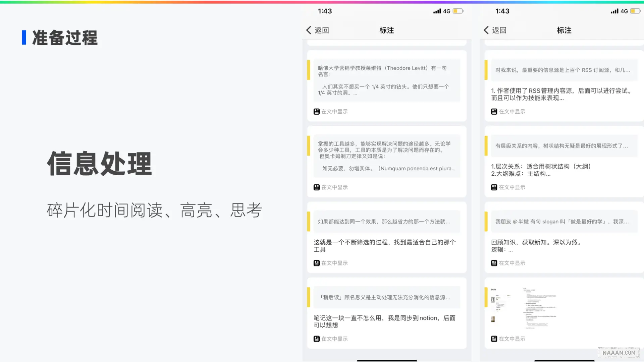The height and width of the screenshot is (362, 644).
Task: Select yellow highlight bar beside RSS quote
Action: [486, 70]
